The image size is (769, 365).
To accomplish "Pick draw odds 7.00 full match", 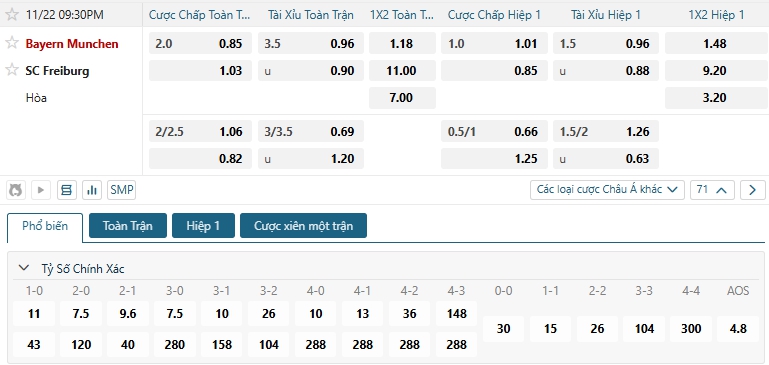I will (402, 98).
